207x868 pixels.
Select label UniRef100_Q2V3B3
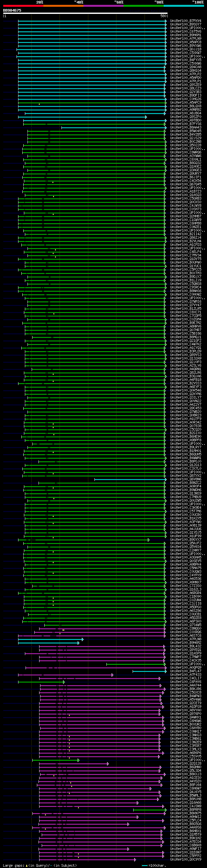tap(185, 92)
